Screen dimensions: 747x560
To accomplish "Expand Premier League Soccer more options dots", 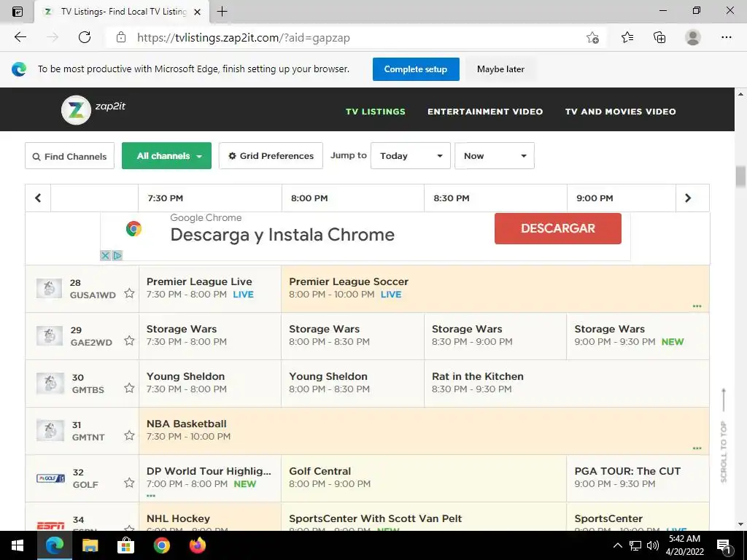I will pos(697,306).
